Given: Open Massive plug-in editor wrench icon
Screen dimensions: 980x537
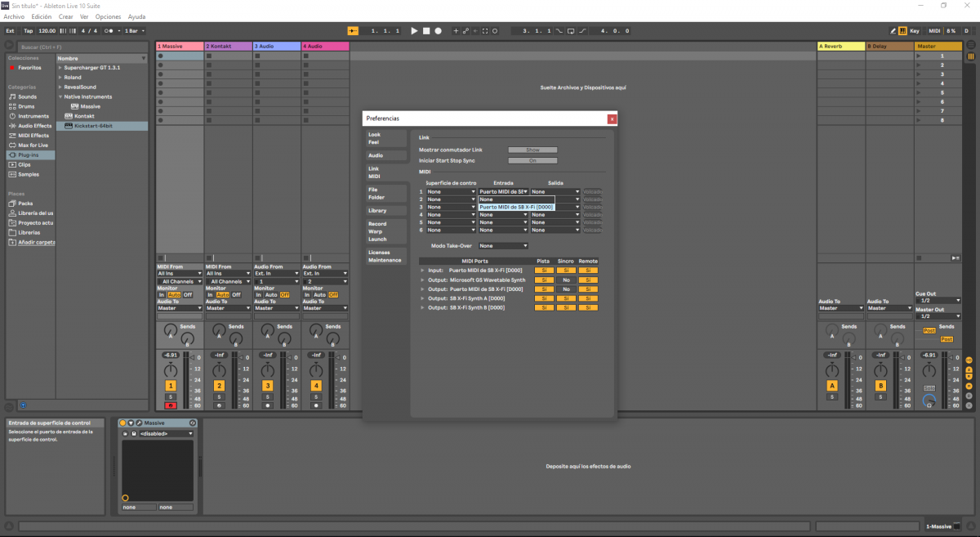Looking at the screenshot, I should point(140,423).
